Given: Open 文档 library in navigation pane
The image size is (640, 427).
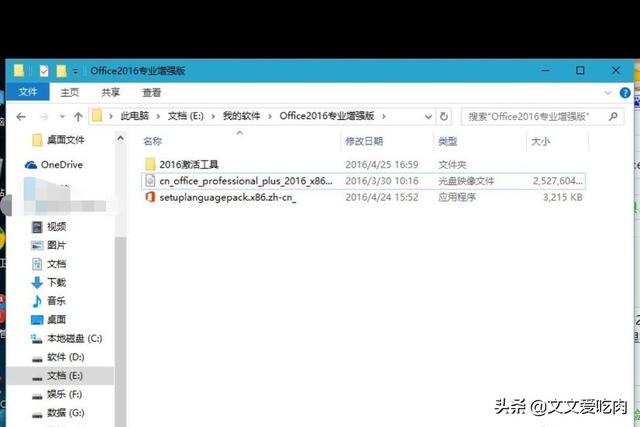Looking at the screenshot, I should (56, 264).
